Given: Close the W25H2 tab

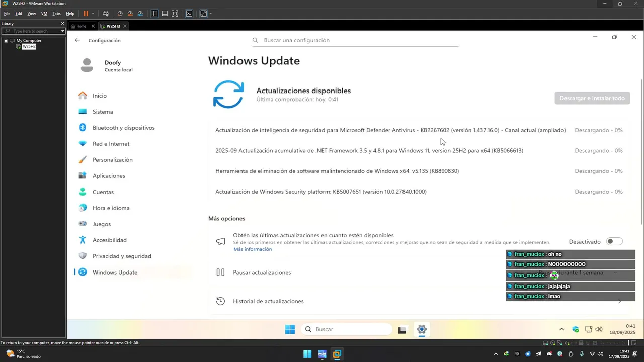Looking at the screenshot, I should click(125, 26).
